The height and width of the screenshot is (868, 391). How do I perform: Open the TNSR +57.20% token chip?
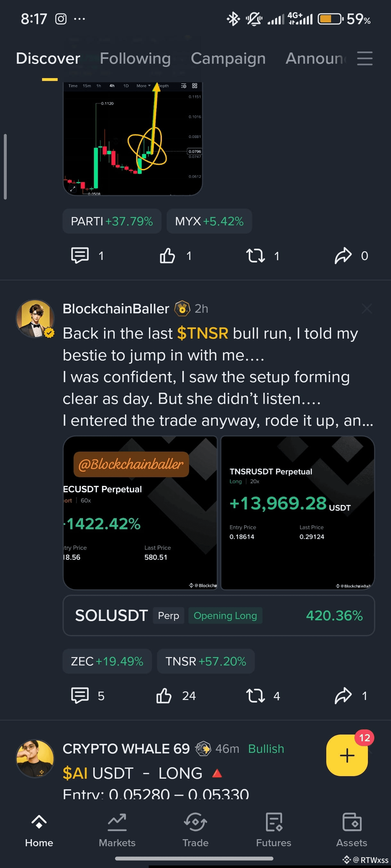coord(205,661)
